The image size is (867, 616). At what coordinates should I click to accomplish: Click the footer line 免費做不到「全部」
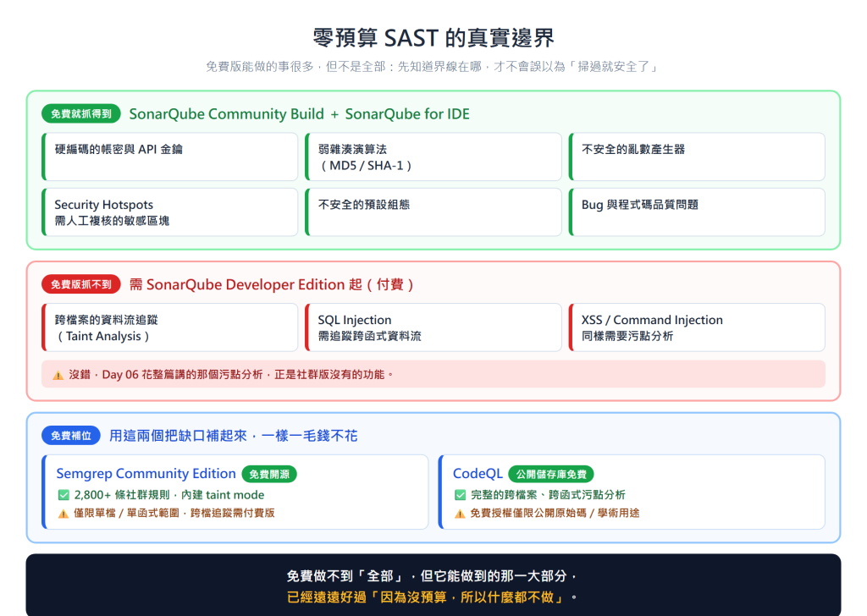433,576
